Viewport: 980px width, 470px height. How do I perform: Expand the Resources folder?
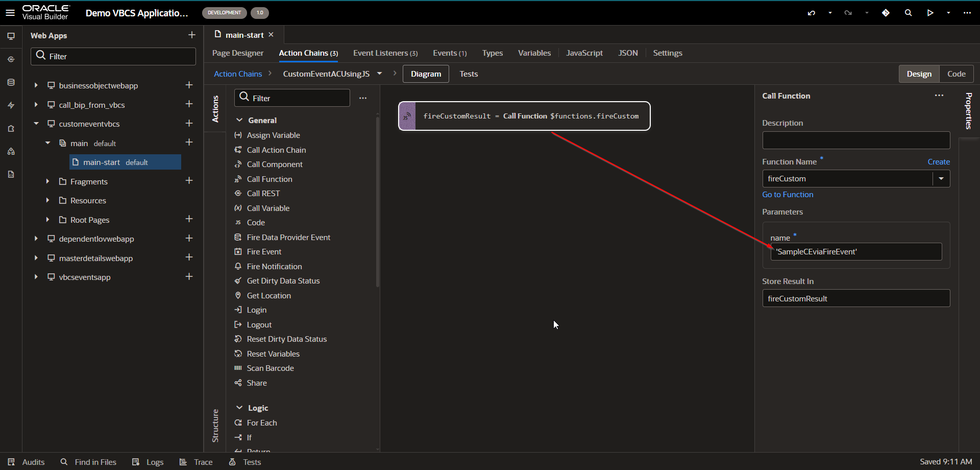click(47, 200)
